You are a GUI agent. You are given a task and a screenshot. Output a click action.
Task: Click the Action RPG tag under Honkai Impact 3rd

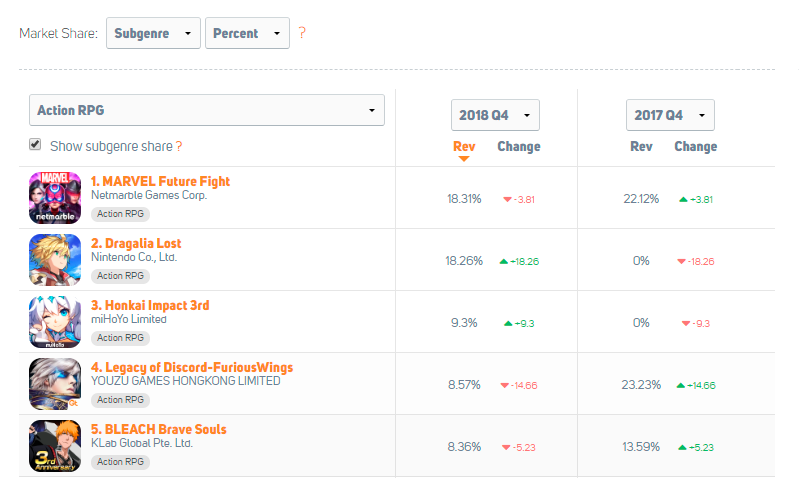click(x=120, y=338)
